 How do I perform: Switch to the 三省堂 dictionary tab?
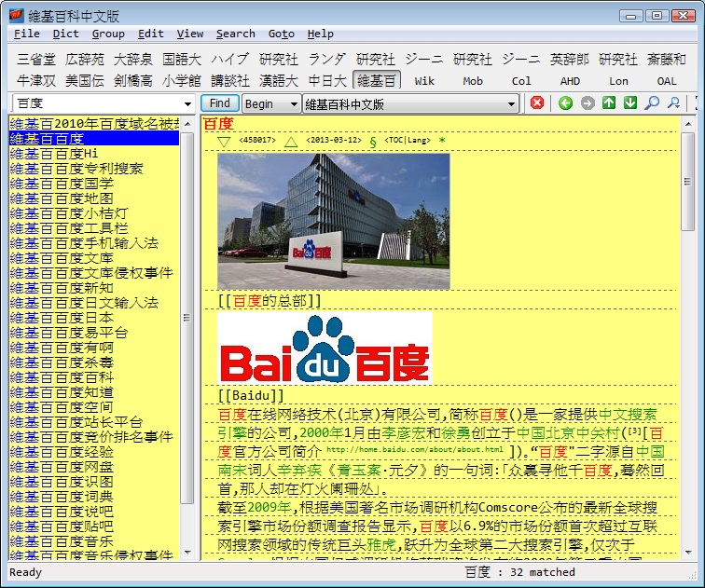[36, 60]
